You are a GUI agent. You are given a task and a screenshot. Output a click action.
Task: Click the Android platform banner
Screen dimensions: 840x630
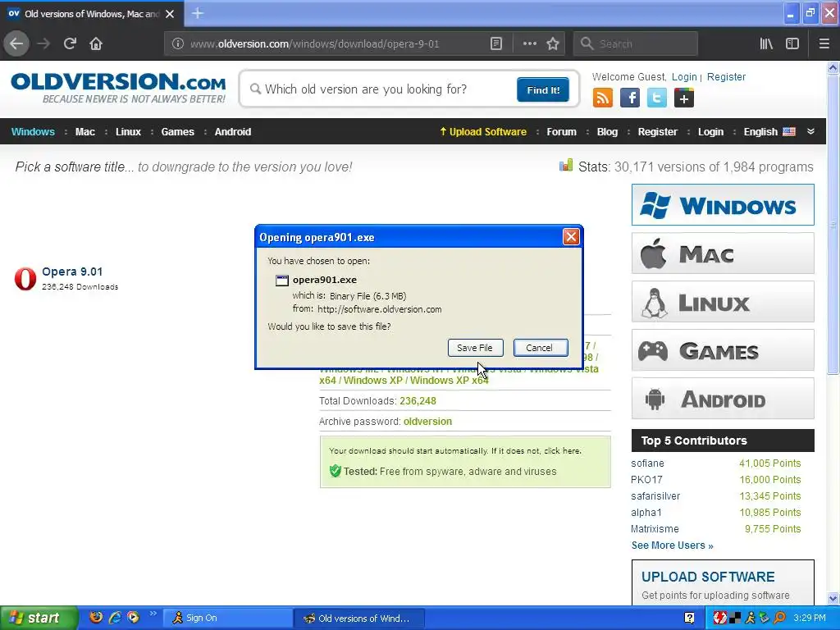tap(723, 399)
